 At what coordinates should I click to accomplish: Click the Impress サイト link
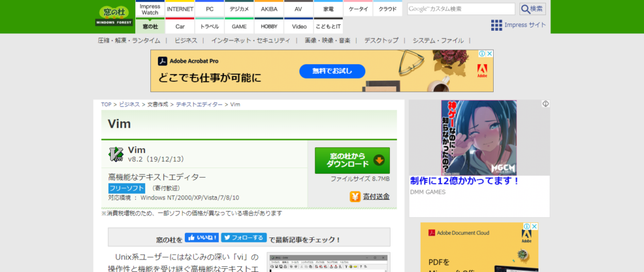pyautogui.click(x=525, y=25)
